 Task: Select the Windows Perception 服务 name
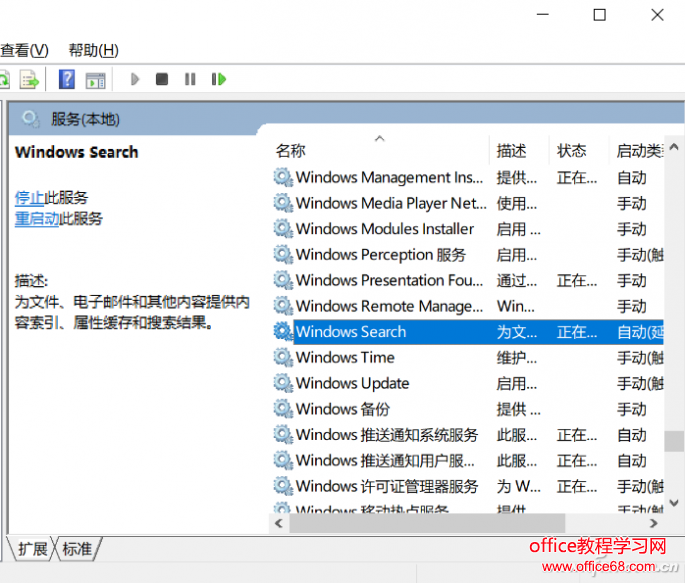pos(381,255)
